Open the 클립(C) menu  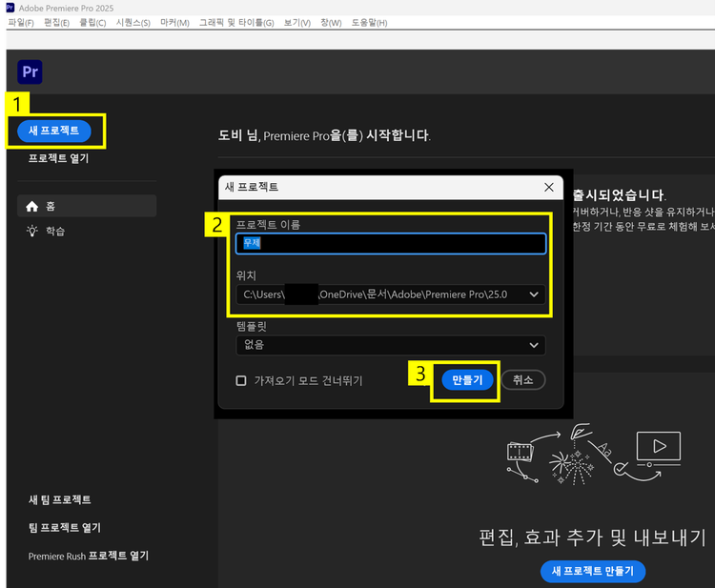click(92, 23)
